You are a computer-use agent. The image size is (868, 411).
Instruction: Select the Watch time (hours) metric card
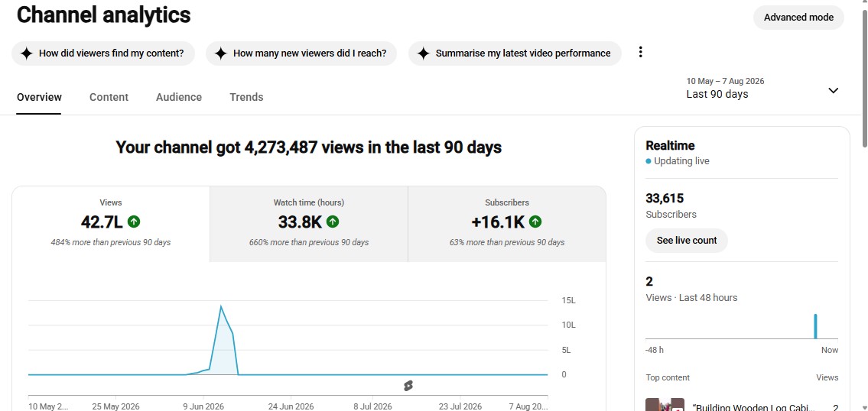pyautogui.click(x=309, y=224)
